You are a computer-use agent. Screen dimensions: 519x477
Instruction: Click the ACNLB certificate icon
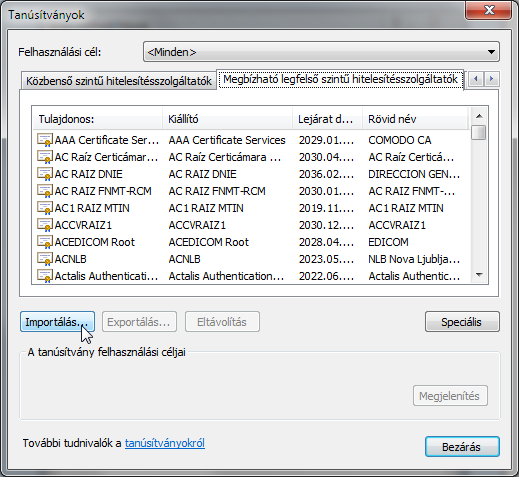click(x=45, y=259)
